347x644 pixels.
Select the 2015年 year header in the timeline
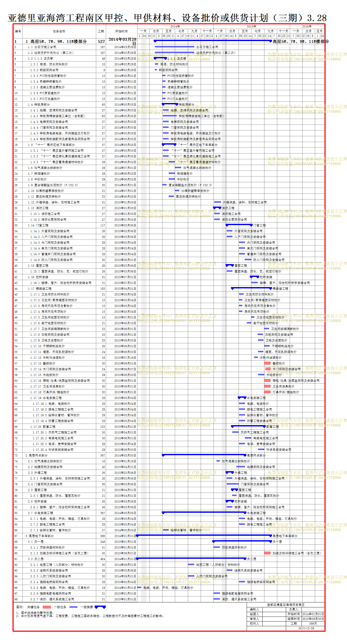point(251,26)
